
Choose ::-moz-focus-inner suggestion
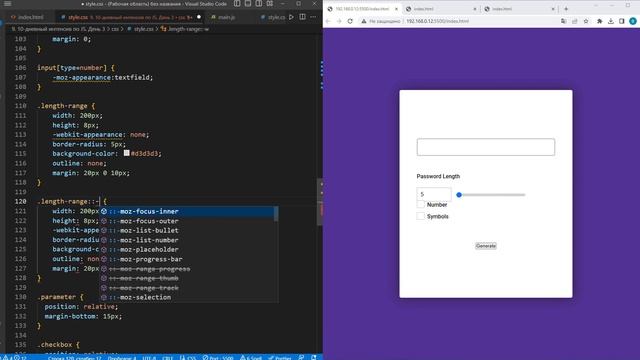click(x=189, y=211)
